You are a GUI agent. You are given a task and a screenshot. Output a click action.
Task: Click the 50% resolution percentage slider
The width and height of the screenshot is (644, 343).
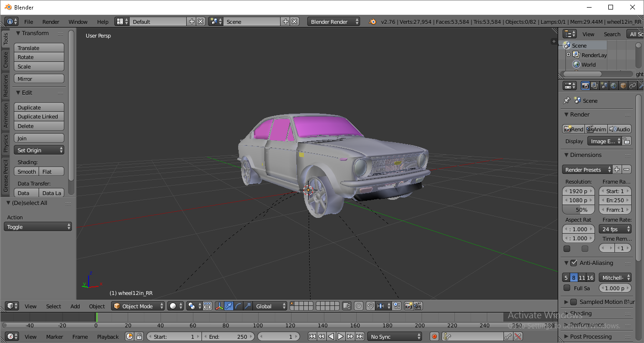tap(578, 210)
